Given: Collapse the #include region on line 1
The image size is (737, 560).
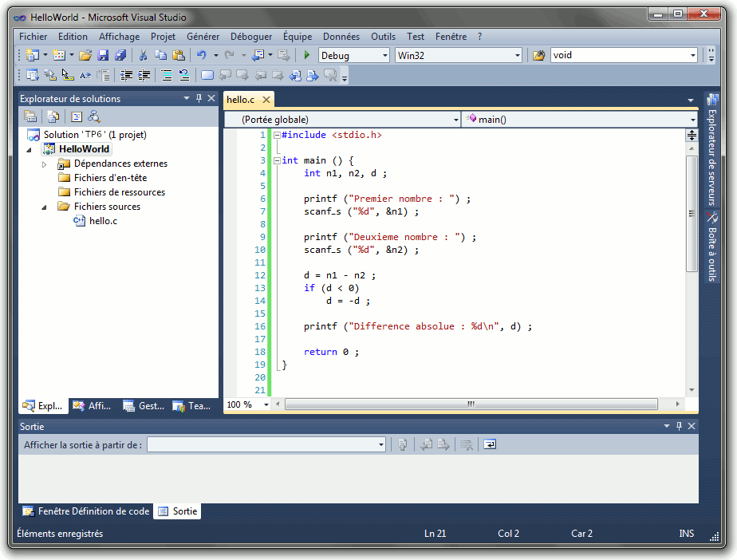Looking at the screenshot, I should [x=277, y=135].
